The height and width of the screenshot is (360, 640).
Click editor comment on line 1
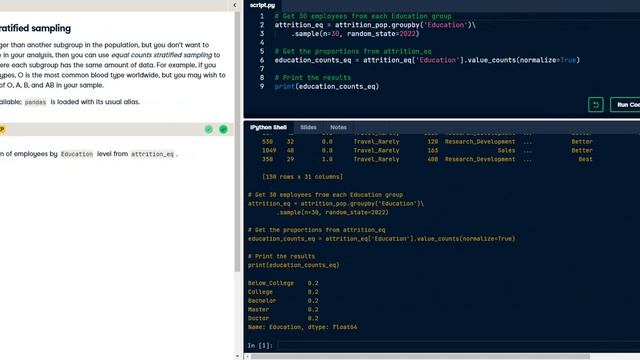coord(363,16)
